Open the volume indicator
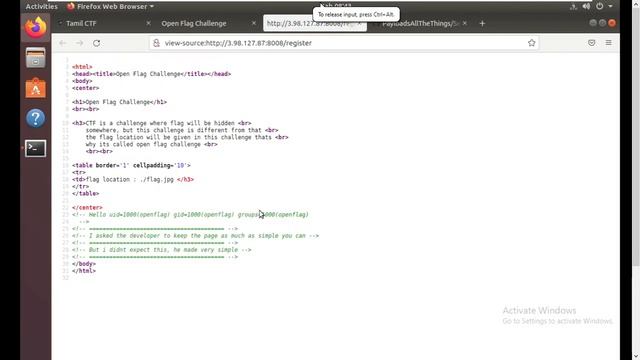640x360 pixels. 586,7
